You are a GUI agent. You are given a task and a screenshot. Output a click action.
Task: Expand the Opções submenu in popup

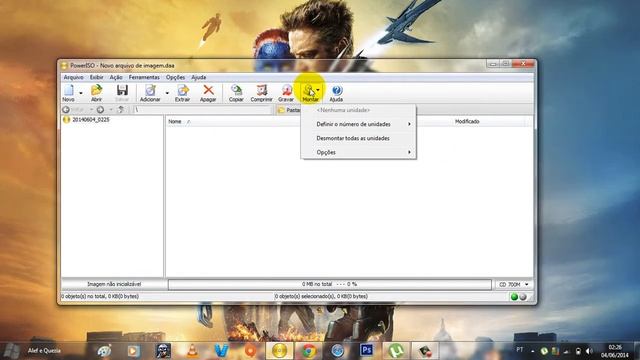click(x=358, y=152)
